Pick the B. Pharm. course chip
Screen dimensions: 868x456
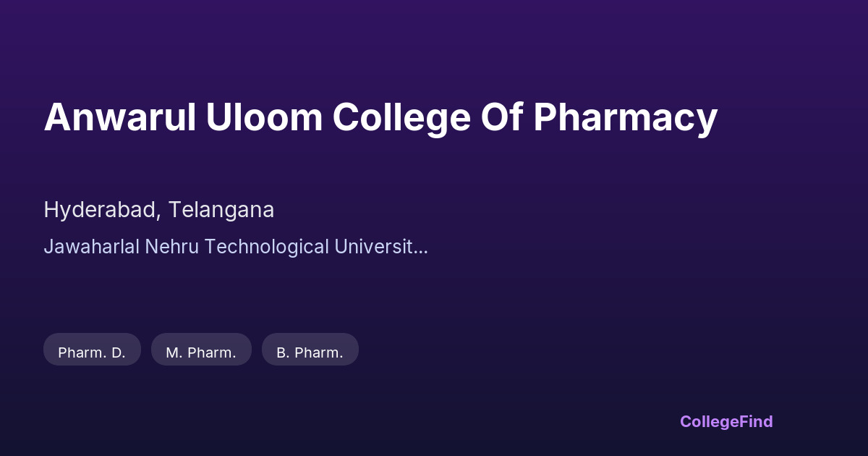click(310, 352)
